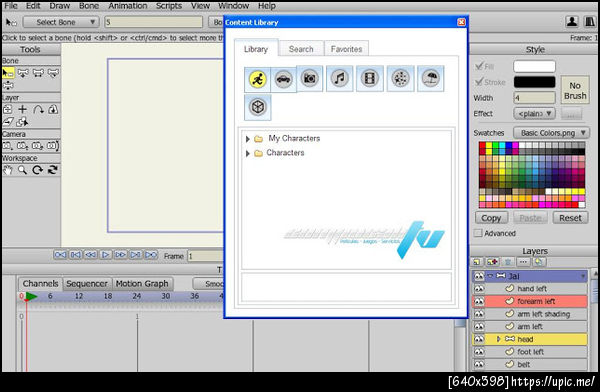Toggle visibility of arm left shading layer
The width and height of the screenshot is (600, 392).
479,314
